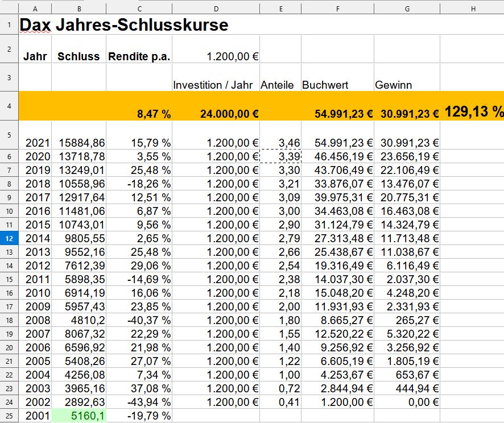
Task: Select column header C
Action: [139, 9]
